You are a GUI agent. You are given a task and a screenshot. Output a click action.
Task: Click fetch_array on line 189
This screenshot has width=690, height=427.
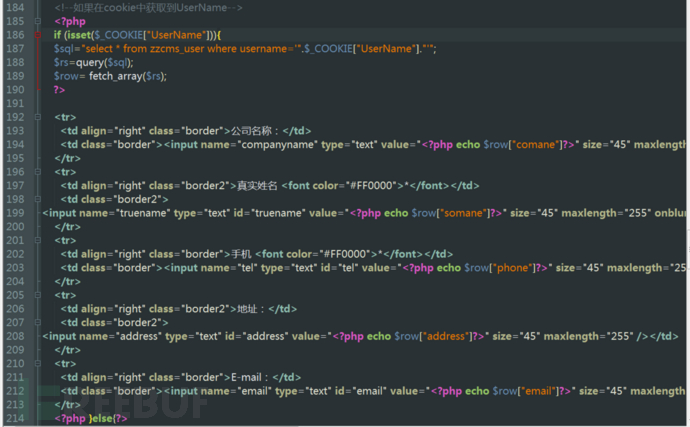(116, 76)
